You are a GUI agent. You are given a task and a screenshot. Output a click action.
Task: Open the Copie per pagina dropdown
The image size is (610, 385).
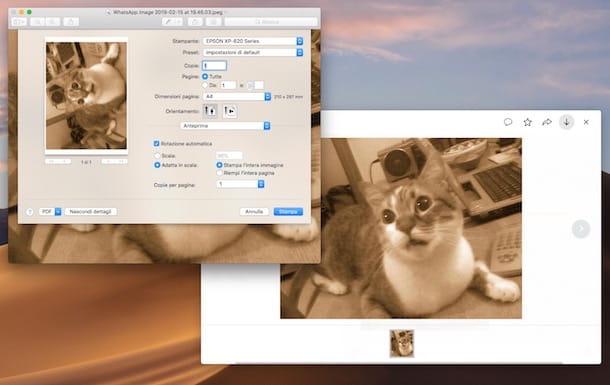[240, 184]
